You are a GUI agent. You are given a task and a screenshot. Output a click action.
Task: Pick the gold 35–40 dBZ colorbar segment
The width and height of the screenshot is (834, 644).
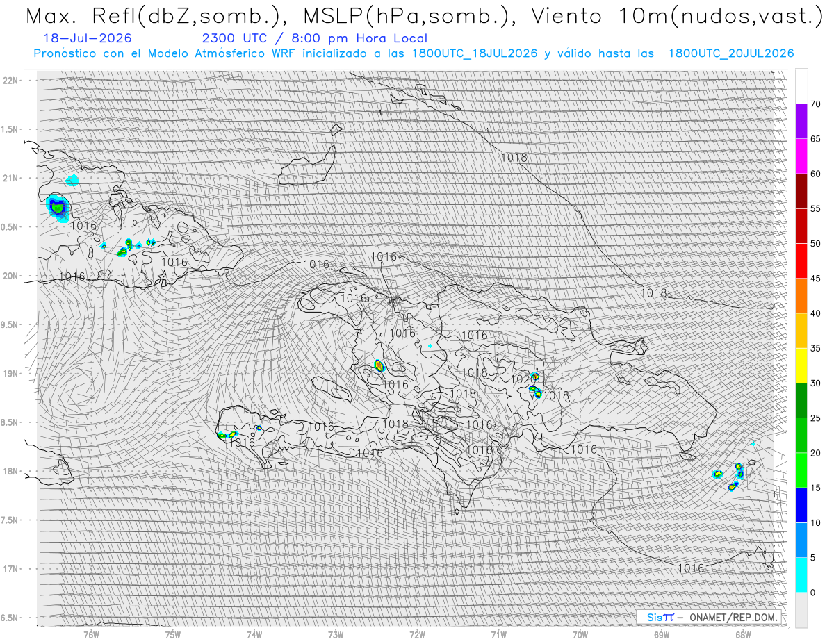coord(801,331)
